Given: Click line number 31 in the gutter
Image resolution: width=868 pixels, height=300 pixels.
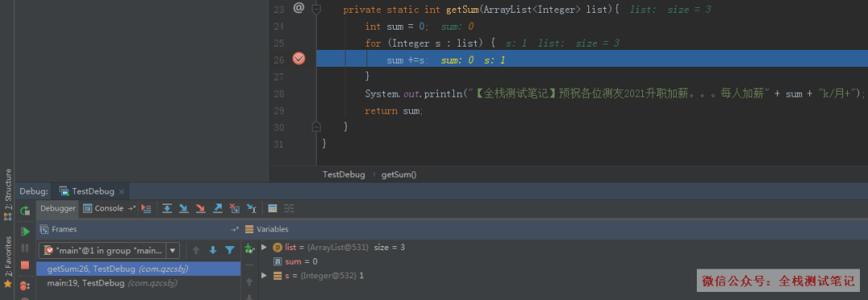Looking at the screenshot, I should (x=278, y=145).
